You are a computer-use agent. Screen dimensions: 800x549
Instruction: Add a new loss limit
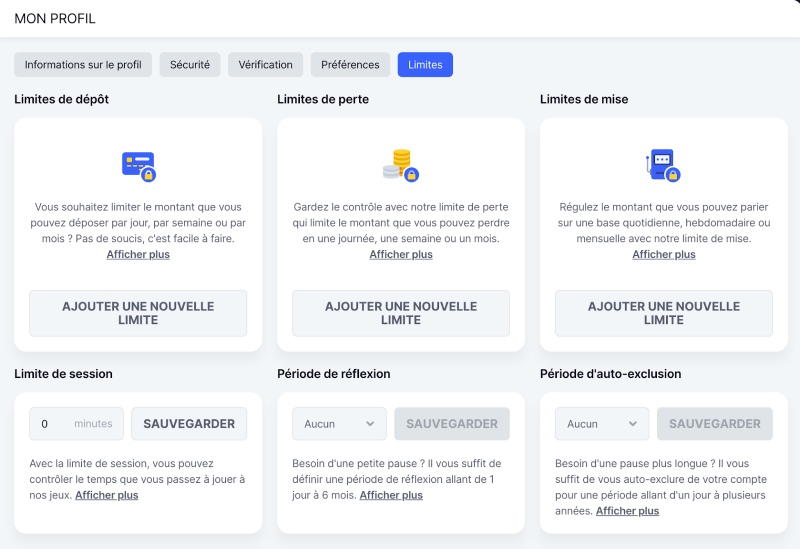click(401, 313)
